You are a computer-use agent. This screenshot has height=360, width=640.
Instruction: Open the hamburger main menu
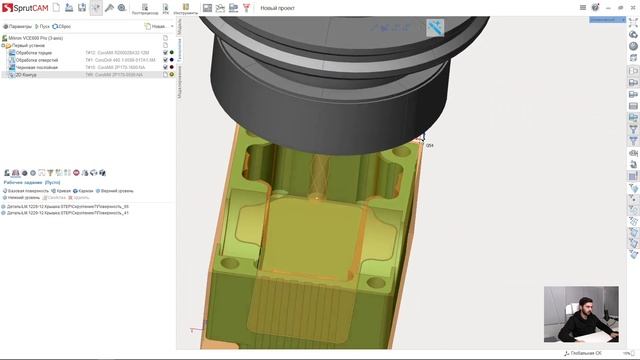tap(583, 7)
